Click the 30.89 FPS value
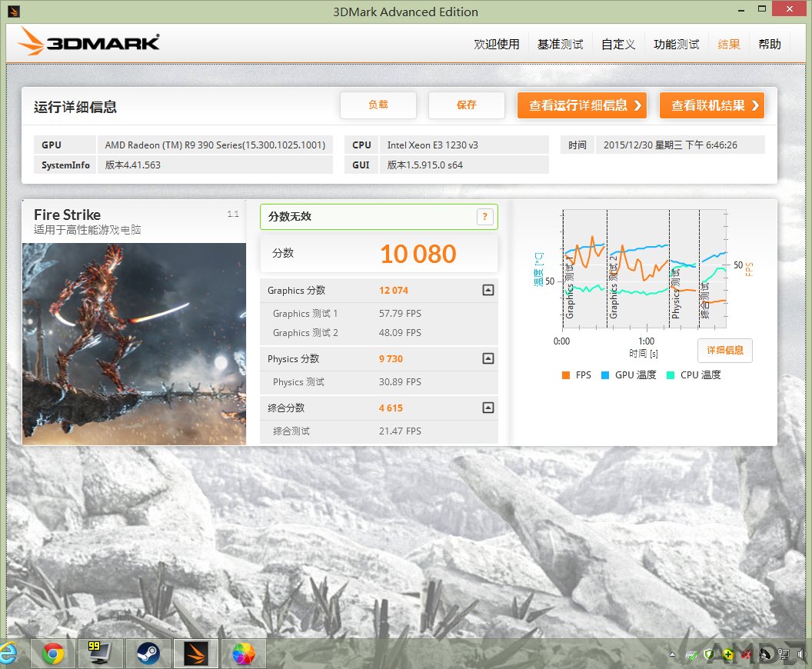 click(400, 381)
